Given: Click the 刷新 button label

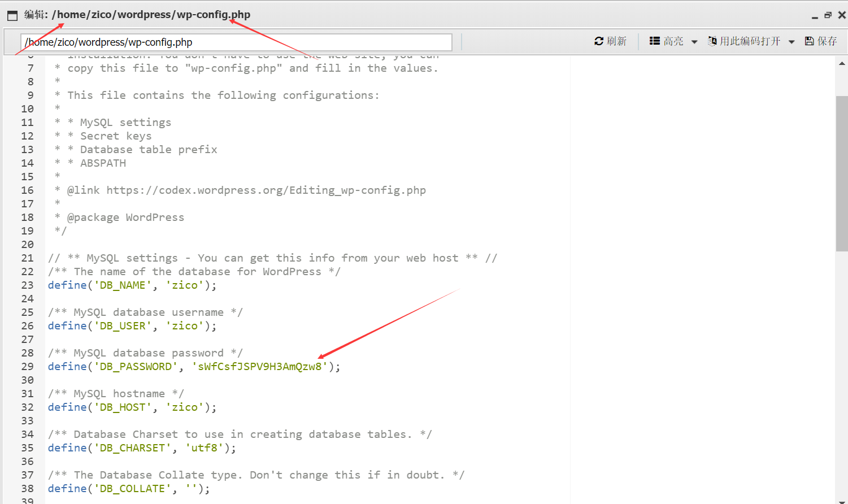Looking at the screenshot, I should tap(617, 41).
